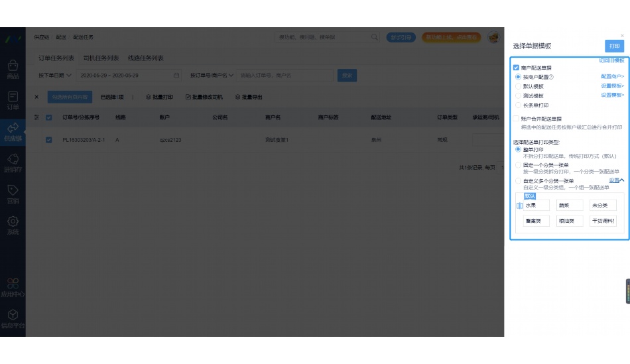Screen dimensions: 630x364
Task: Collapse the 设置 chevron expander
Action: [x=621, y=180]
